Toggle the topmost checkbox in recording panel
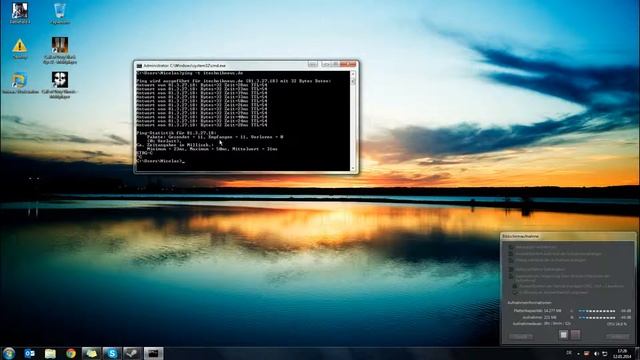 (511, 247)
